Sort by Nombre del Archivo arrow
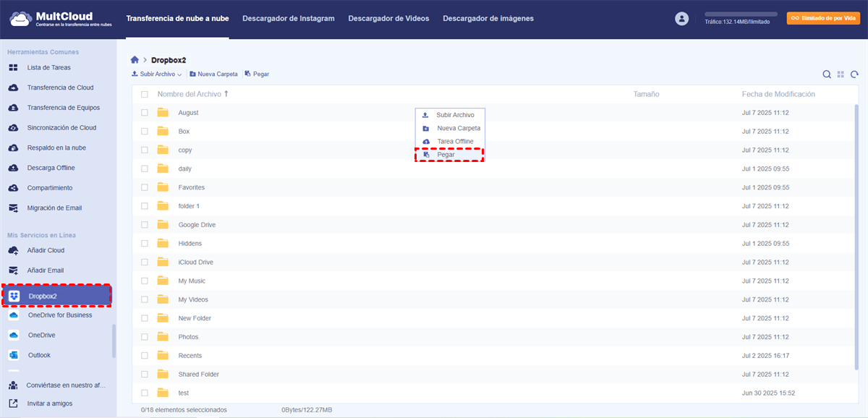868x418 pixels. point(226,94)
